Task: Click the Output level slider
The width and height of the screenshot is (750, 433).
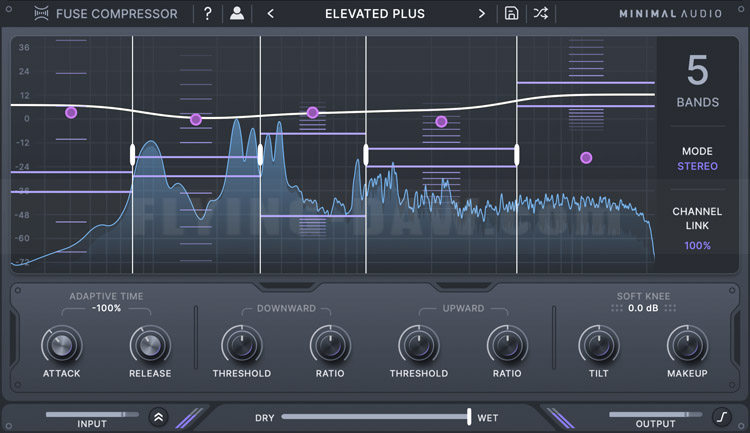Action: point(656,414)
